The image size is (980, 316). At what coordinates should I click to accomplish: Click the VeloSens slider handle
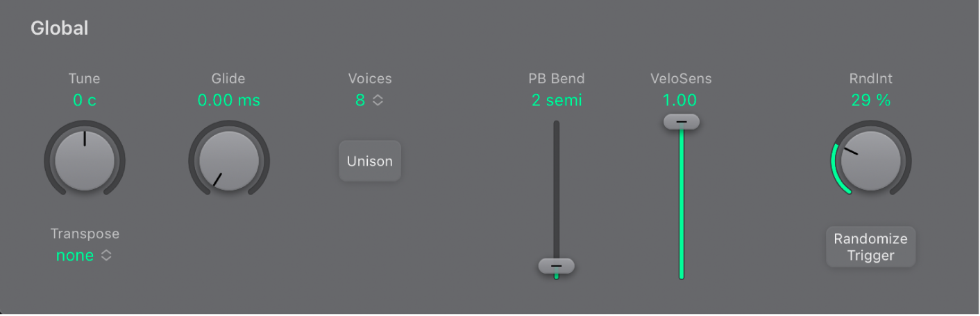tap(682, 122)
